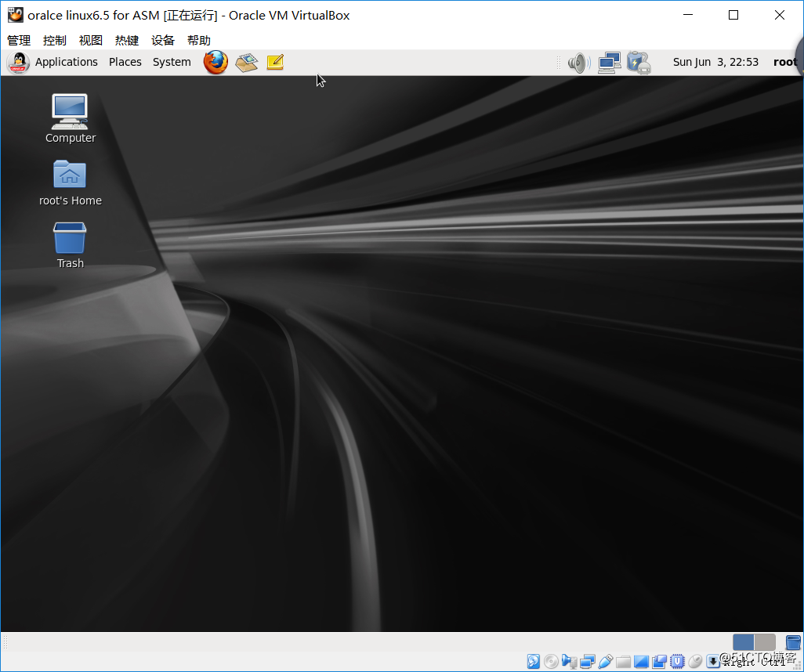Open the network connections applet

[610, 63]
